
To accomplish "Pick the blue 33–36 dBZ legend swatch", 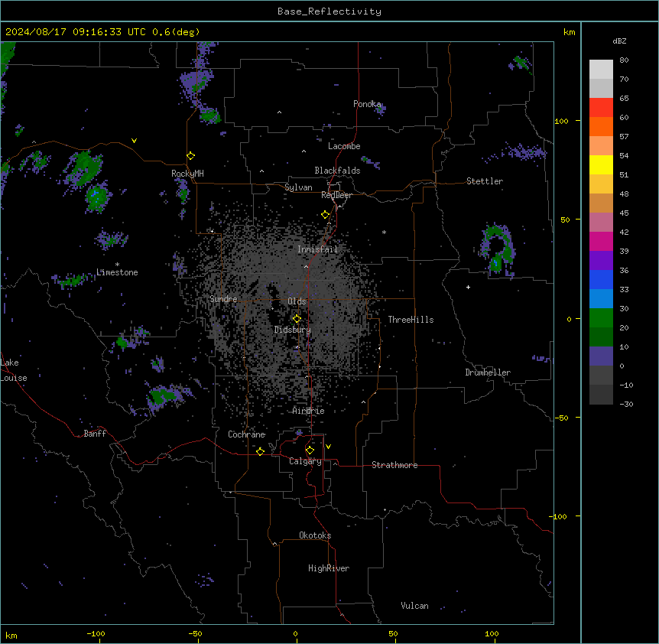I will (601, 279).
